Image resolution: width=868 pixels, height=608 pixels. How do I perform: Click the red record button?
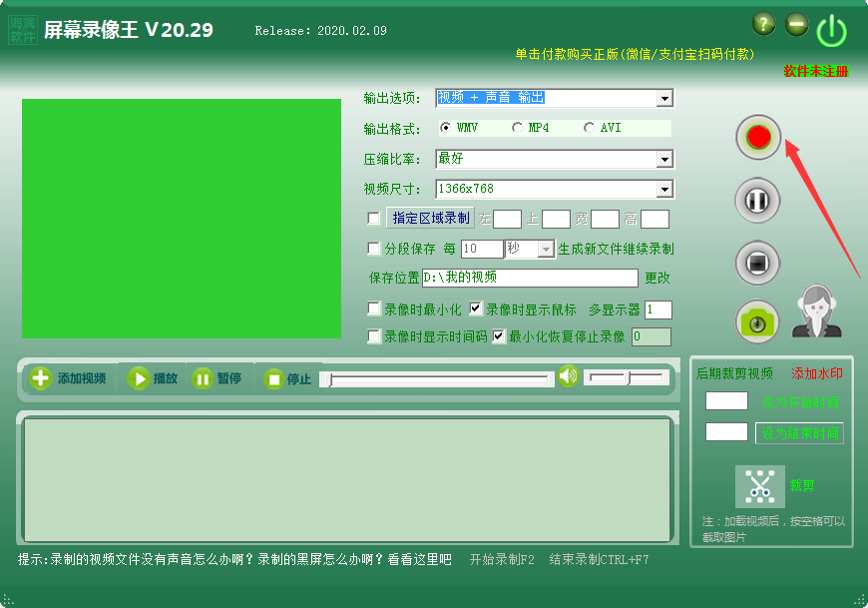click(757, 137)
